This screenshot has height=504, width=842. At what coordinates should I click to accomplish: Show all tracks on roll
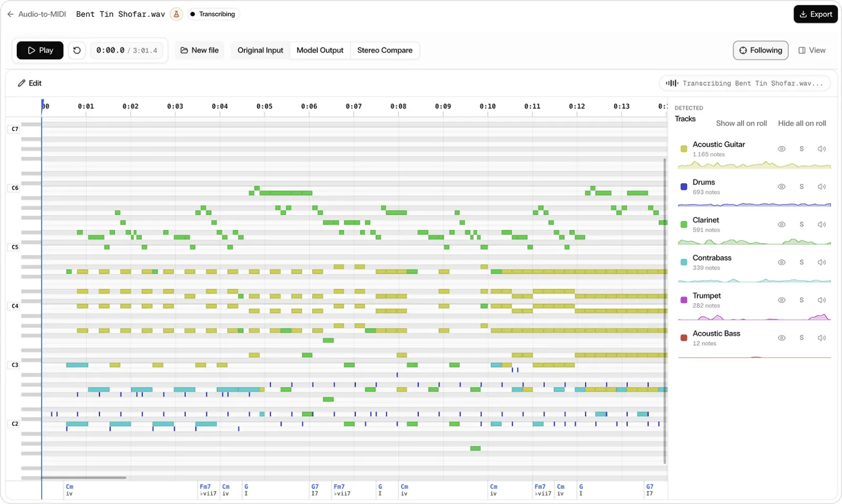click(x=741, y=123)
